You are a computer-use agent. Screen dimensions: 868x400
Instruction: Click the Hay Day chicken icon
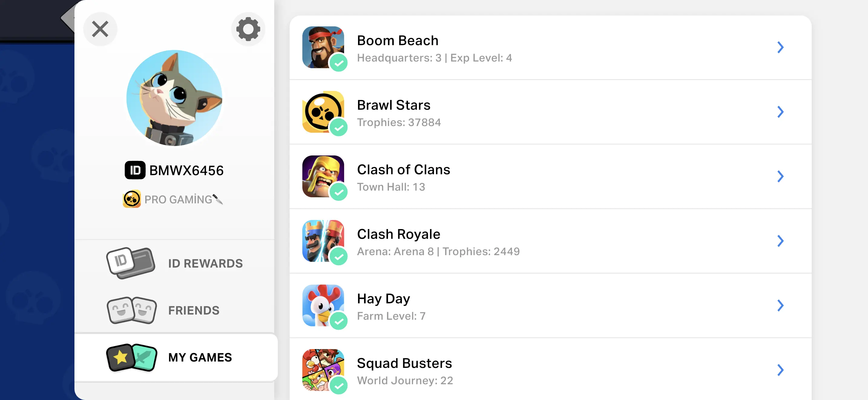(323, 305)
